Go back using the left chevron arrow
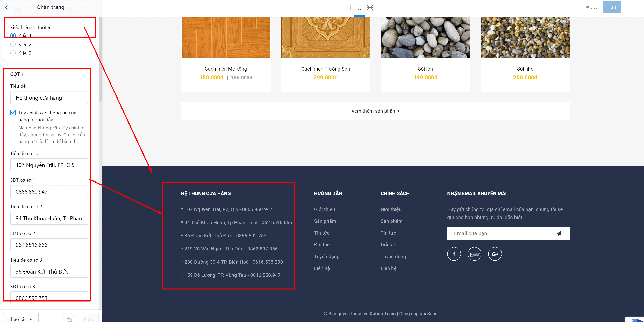644x322 pixels. click(6, 8)
